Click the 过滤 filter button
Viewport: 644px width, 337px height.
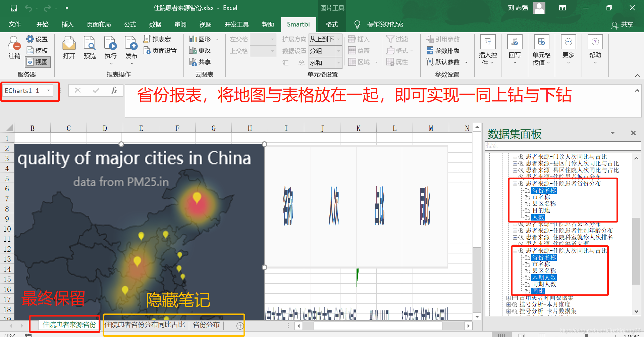coord(397,39)
